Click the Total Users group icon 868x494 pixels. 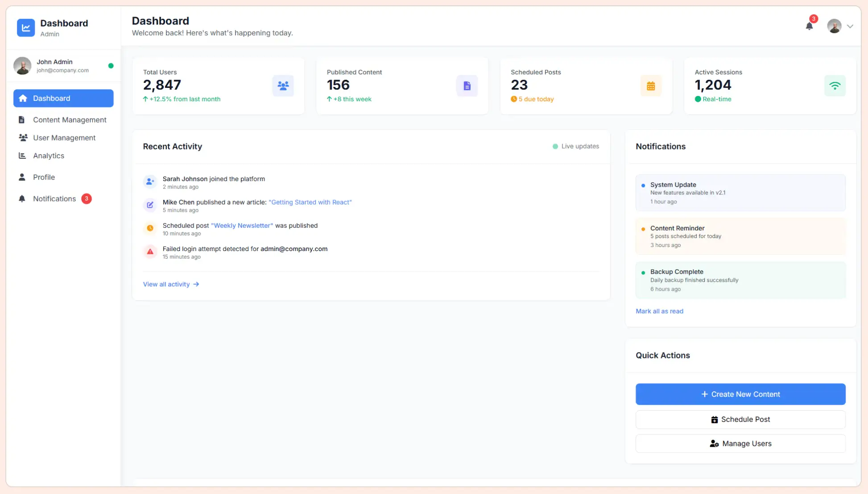[283, 86]
